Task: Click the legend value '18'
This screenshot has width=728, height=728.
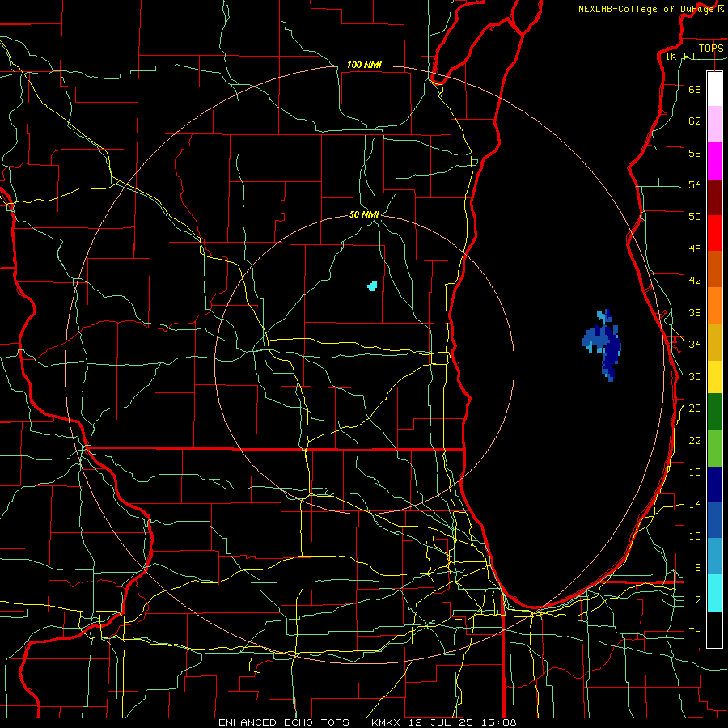Action: [x=695, y=472]
